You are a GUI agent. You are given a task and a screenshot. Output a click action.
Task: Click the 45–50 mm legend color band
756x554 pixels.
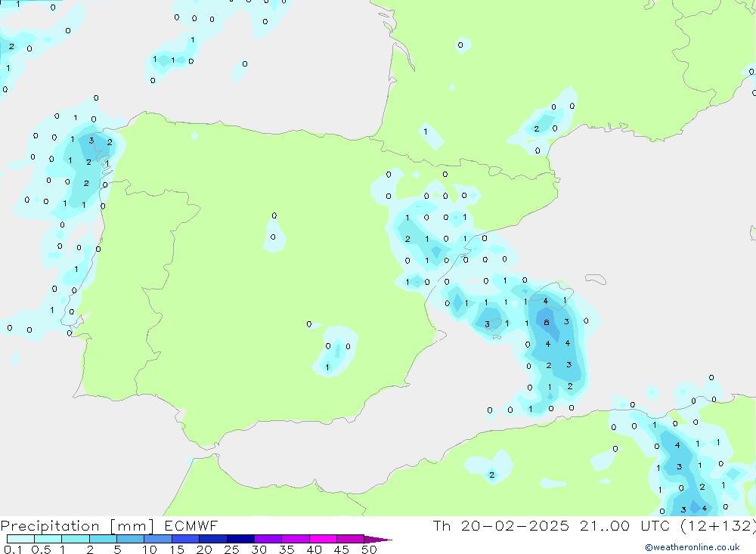point(351,539)
